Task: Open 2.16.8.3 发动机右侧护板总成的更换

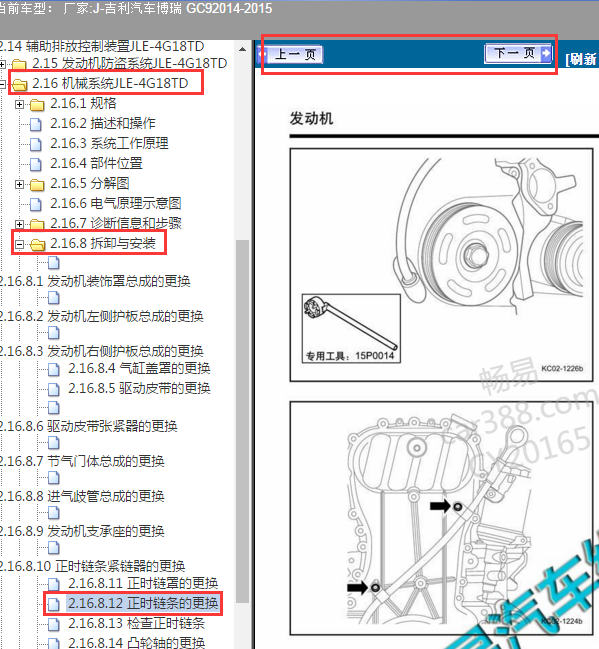Action: (x=101, y=351)
